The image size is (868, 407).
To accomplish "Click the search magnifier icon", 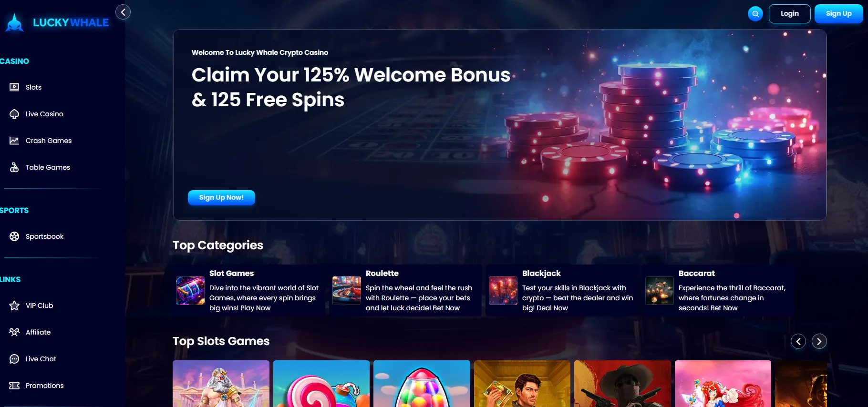I will [x=755, y=14].
